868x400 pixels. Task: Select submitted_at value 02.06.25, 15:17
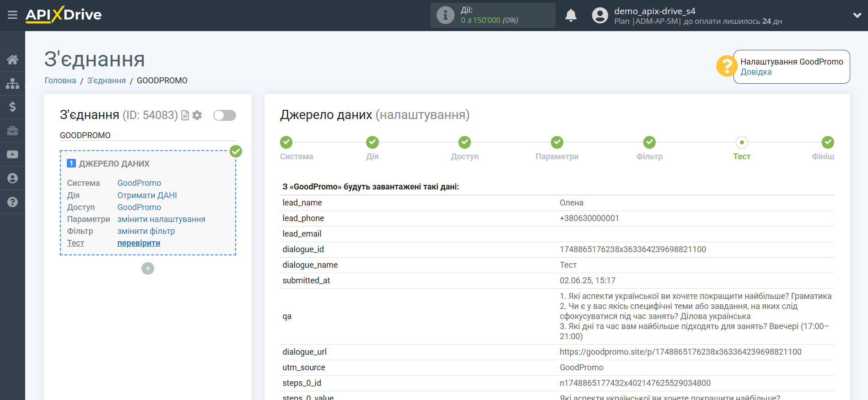[x=588, y=281]
